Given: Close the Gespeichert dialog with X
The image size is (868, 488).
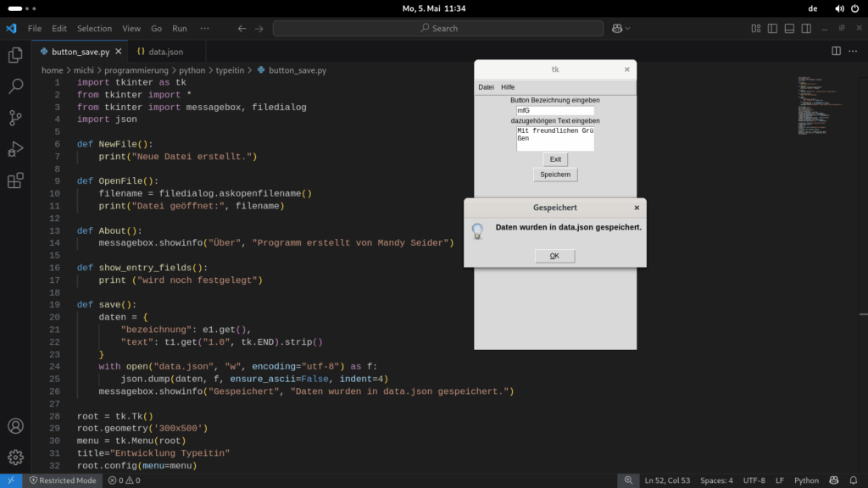Looking at the screenshot, I should click(x=637, y=208).
